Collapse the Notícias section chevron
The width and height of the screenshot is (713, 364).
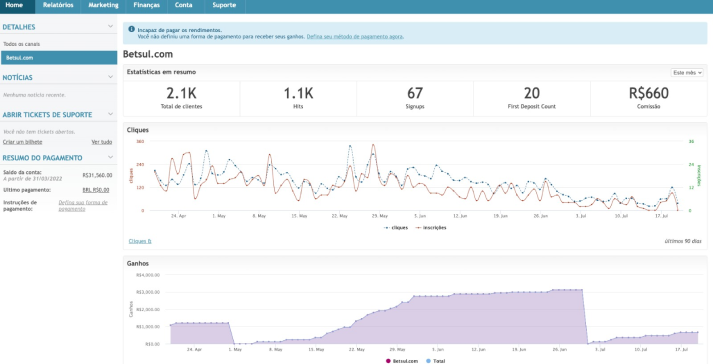110,77
